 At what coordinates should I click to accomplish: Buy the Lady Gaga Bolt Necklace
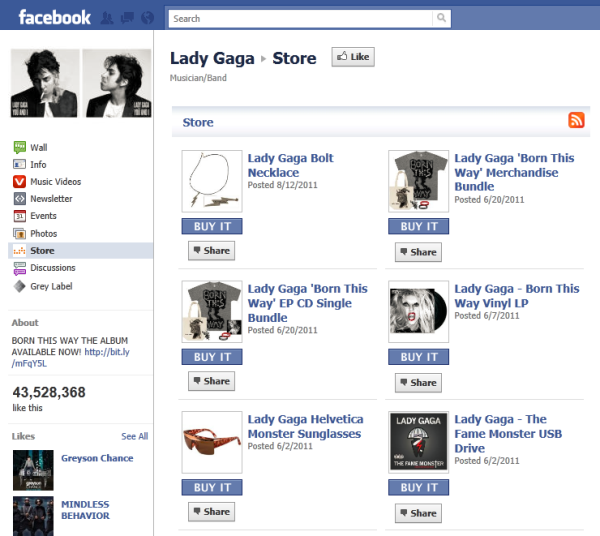tap(212, 226)
